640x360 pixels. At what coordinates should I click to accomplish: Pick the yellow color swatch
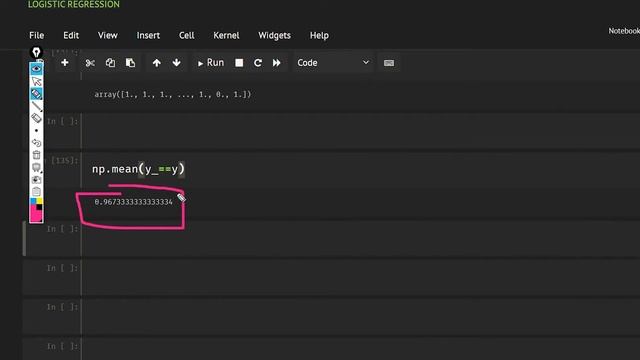pos(40,201)
